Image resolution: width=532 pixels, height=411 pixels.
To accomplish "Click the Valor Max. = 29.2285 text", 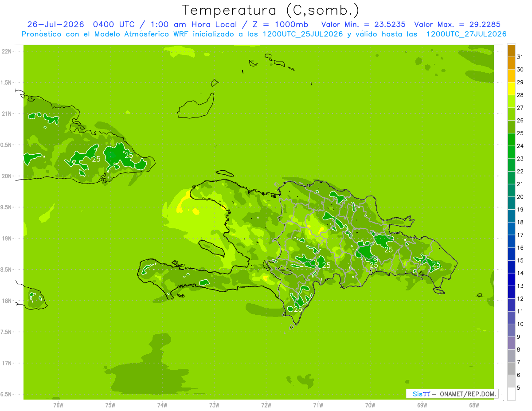I will (x=457, y=24).
